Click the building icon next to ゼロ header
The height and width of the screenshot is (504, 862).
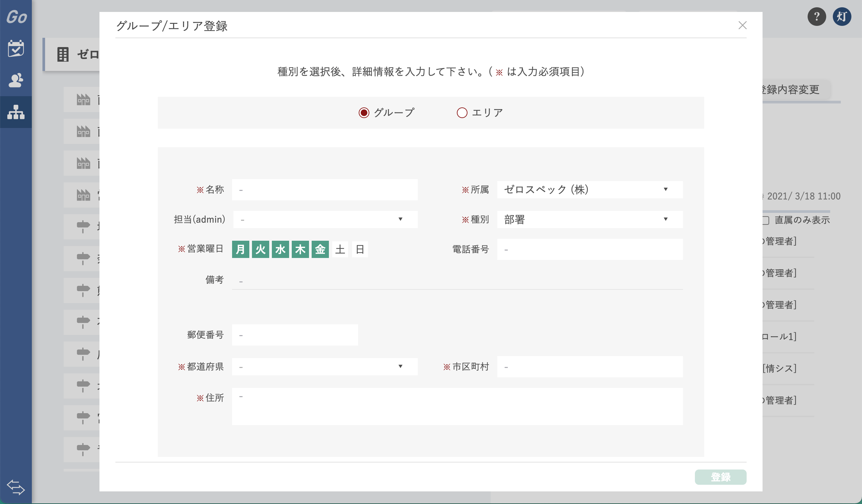63,54
